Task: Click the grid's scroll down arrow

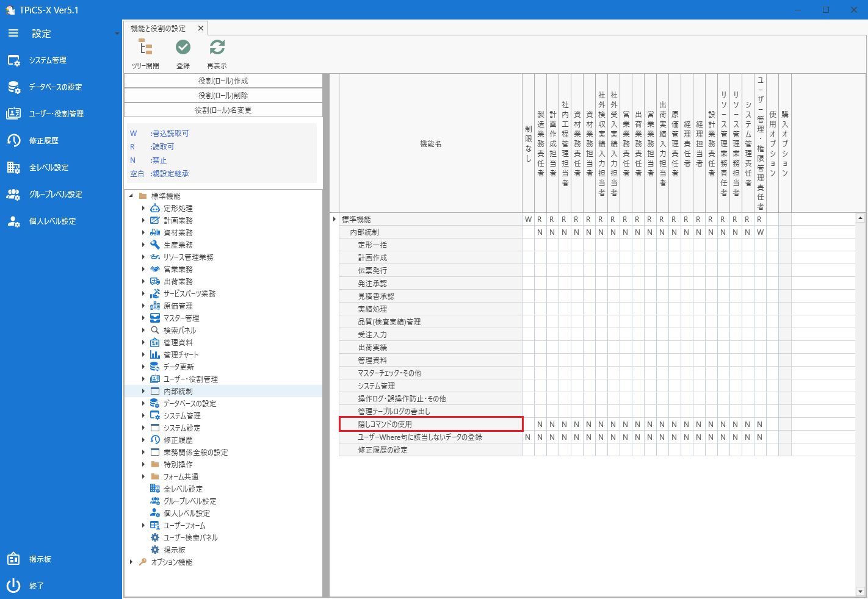Action: tap(861, 591)
